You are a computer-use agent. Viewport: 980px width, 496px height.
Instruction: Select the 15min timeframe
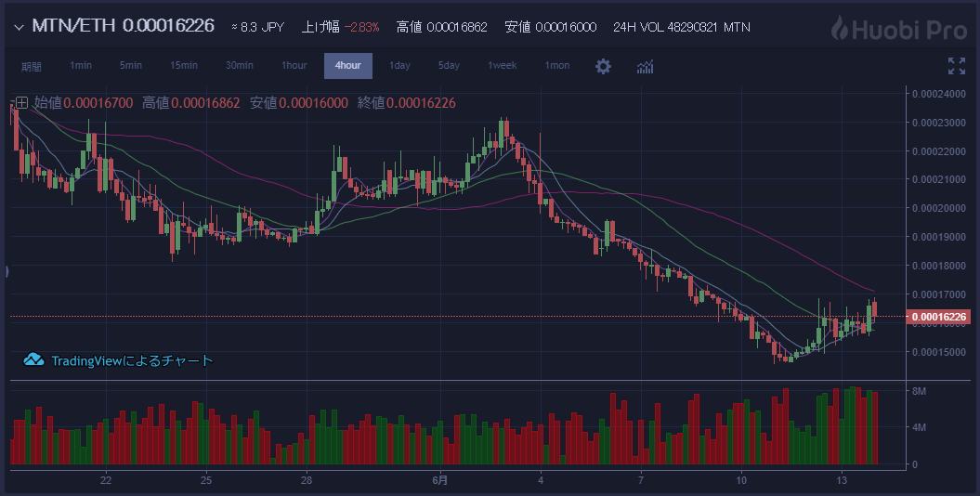(184, 66)
